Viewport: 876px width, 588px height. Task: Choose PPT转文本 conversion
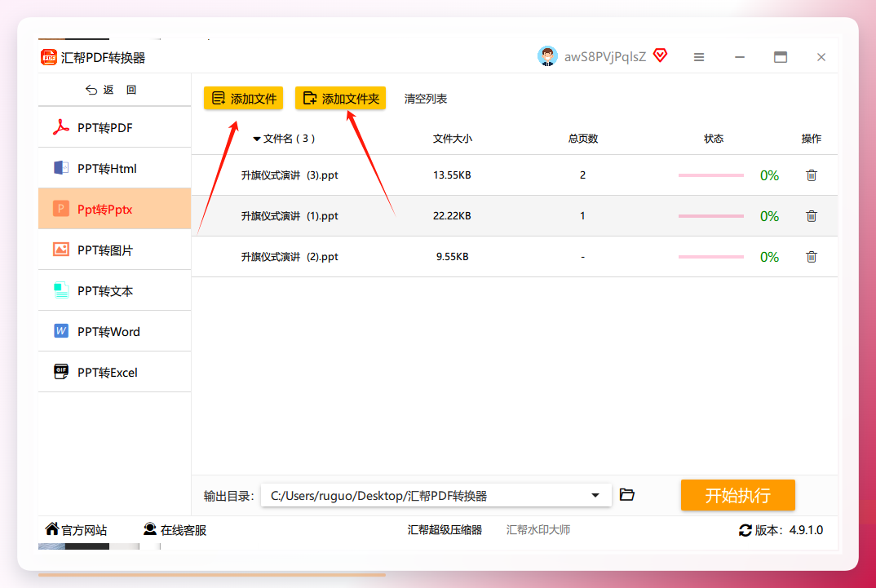(x=114, y=290)
